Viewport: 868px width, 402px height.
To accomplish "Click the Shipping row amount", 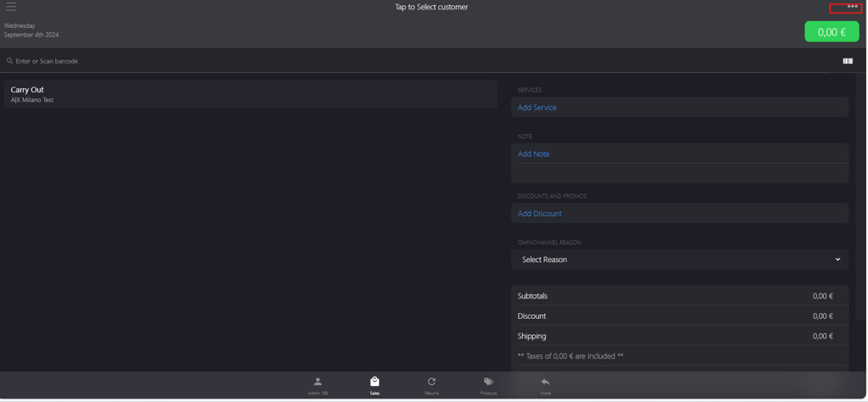I will (822, 336).
